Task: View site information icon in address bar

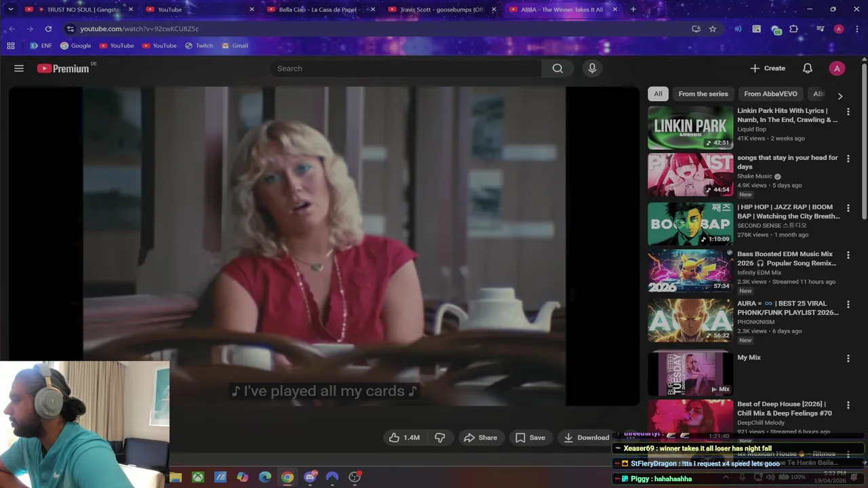Action: coord(70,29)
